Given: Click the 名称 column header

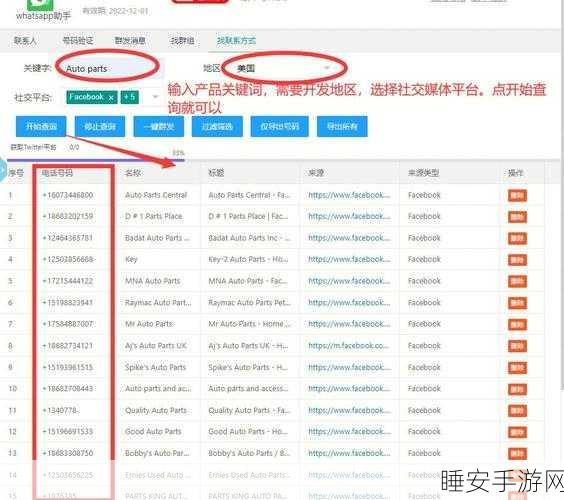Looking at the screenshot, I should point(133,173).
